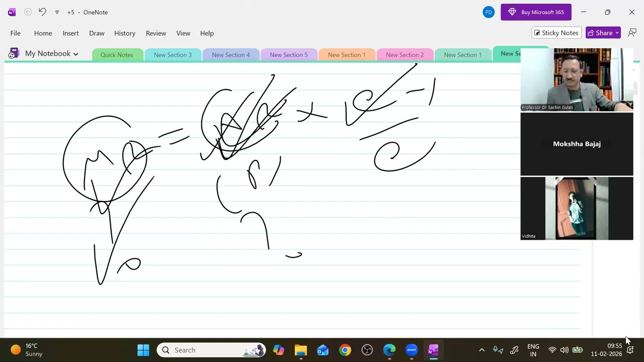Switch to the Home tab
The image size is (644, 362).
click(43, 33)
